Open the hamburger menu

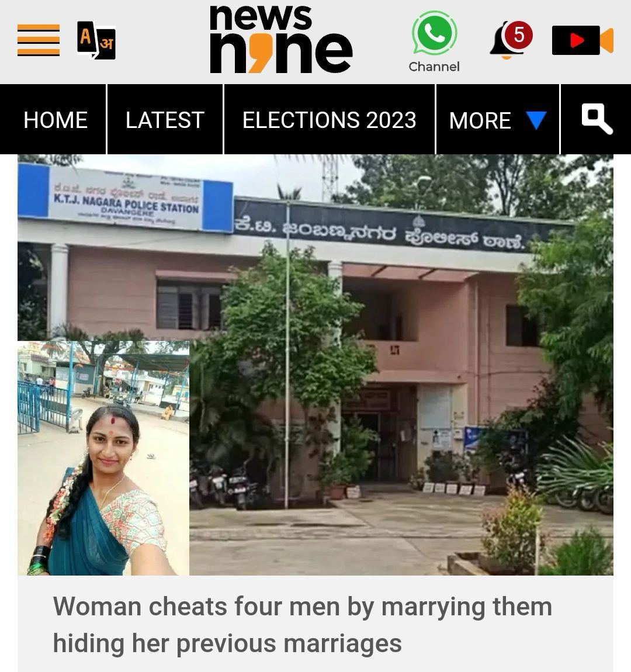click(x=39, y=40)
